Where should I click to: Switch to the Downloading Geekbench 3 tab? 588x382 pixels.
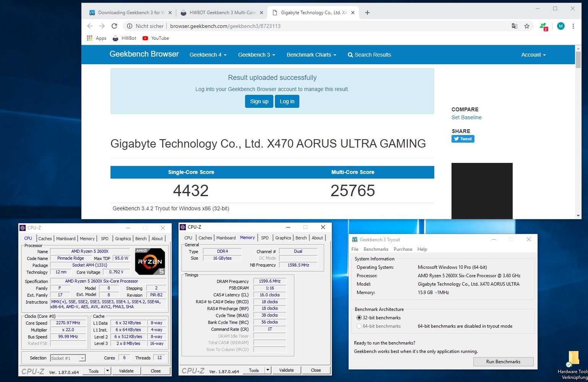coord(131,13)
